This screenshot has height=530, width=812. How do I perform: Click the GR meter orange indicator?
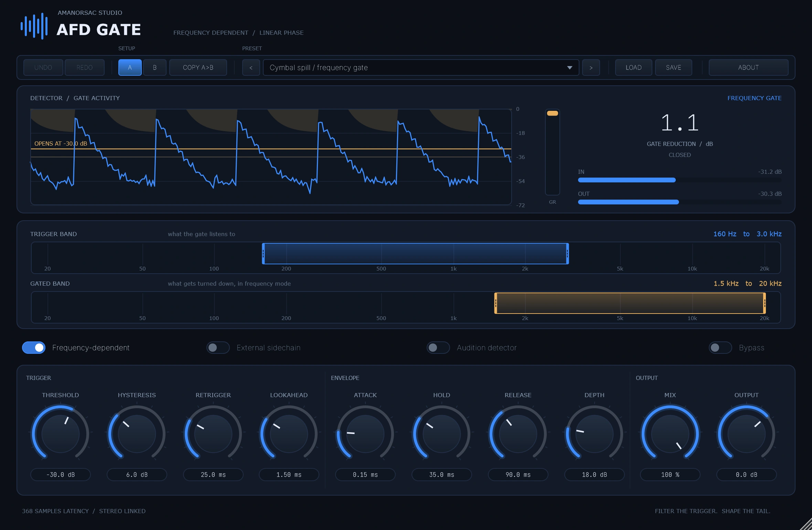(553, 113)
